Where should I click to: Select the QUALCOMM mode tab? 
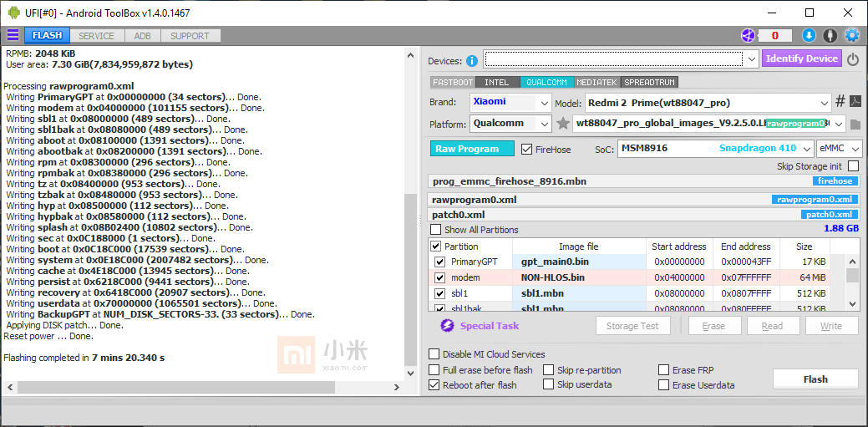click(546, 82)
